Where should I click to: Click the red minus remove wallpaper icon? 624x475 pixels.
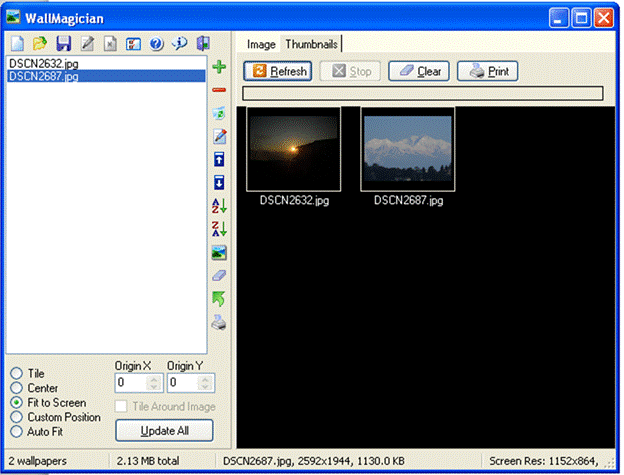pyautogui.click(x=219, y=90)
